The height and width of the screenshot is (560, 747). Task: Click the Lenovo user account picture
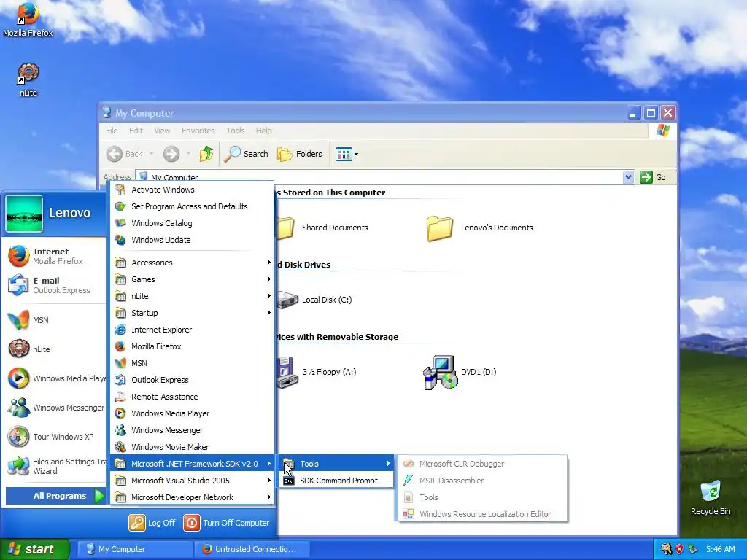(24, 214)
